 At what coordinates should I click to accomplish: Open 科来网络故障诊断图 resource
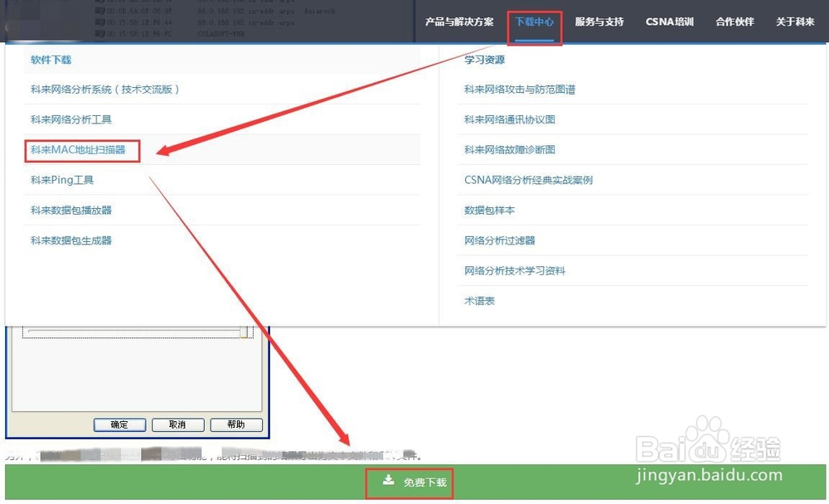[x=510, y=150]
